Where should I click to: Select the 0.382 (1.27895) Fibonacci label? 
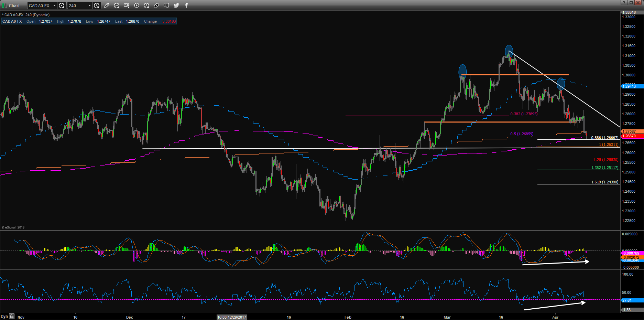tap(524, 114)
